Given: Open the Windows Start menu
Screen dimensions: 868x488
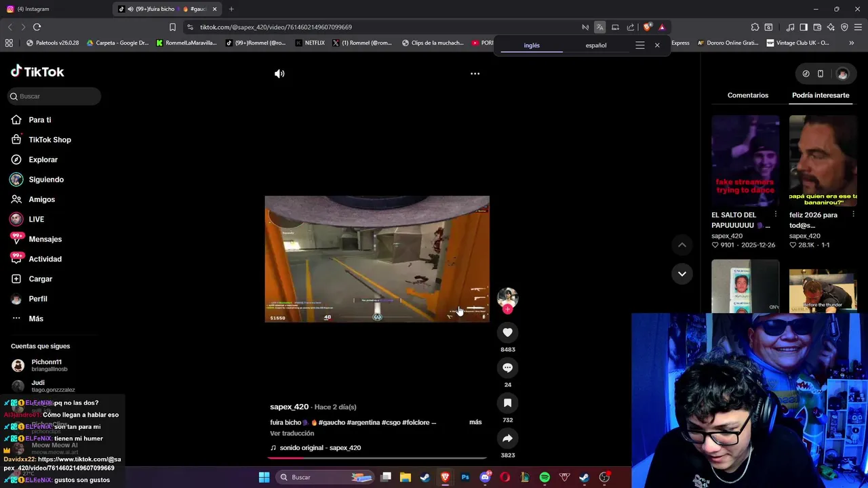Looking at the screenshot, I should (x=264, y=477).
